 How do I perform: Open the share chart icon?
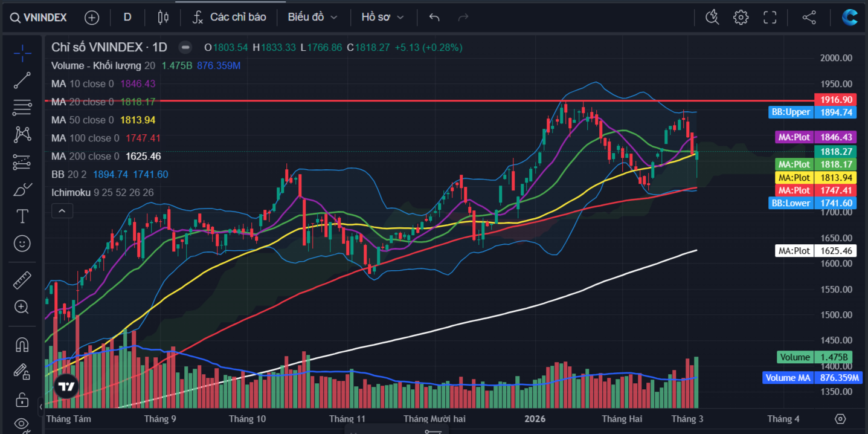coord(809,17)
